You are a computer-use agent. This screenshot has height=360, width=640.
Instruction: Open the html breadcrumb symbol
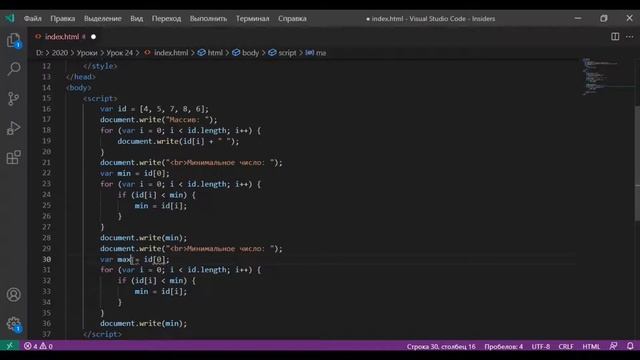point(211,53)
